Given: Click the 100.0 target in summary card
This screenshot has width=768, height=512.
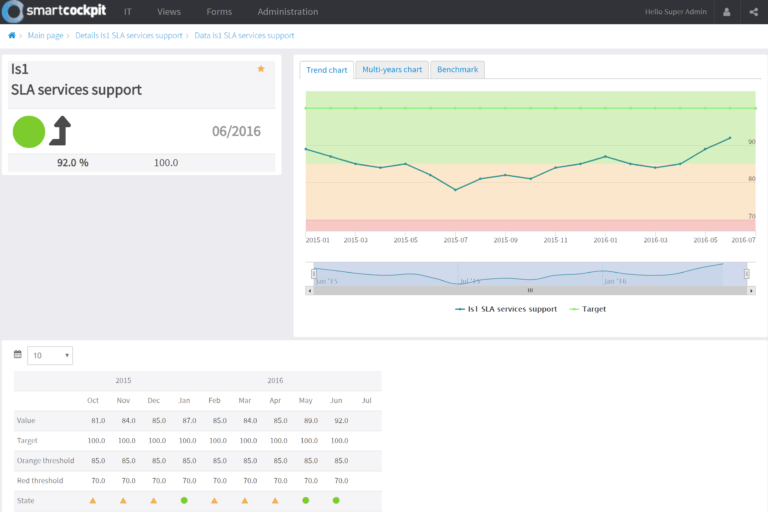Looking at the screenshot, I should tap(166, 163).
